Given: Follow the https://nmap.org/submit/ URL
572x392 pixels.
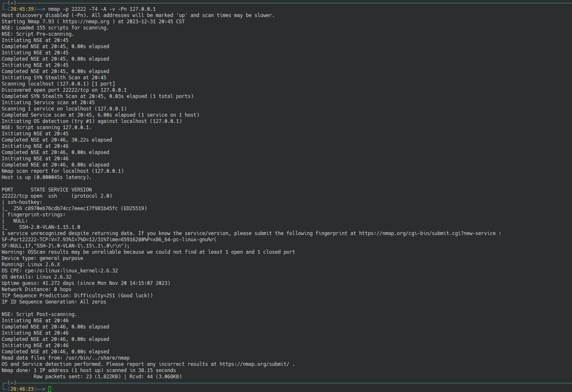Looking at the screenshot, I should (x=254, y=364).
